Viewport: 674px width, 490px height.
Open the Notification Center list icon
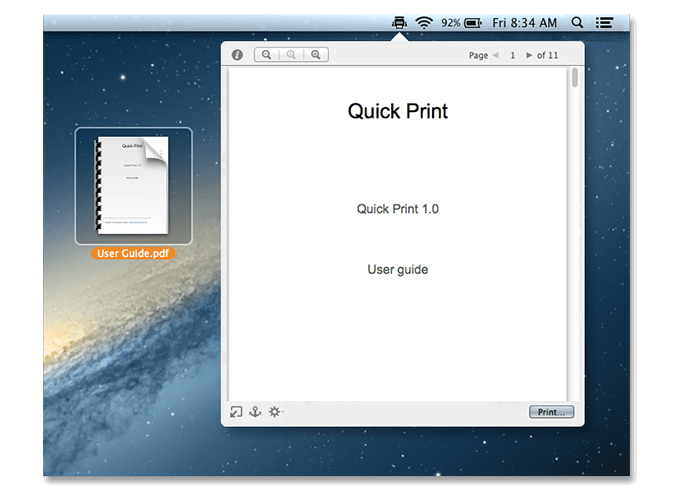point(604,22)
